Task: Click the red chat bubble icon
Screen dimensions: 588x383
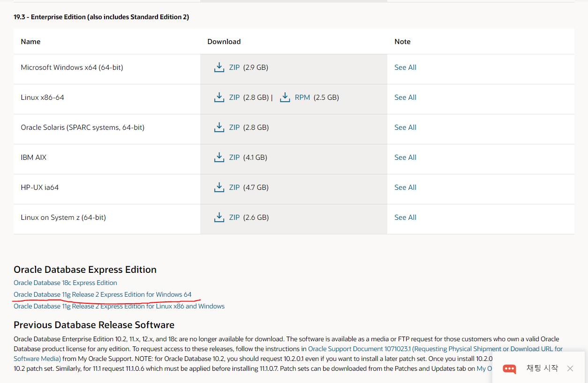Action: [509, 369]
